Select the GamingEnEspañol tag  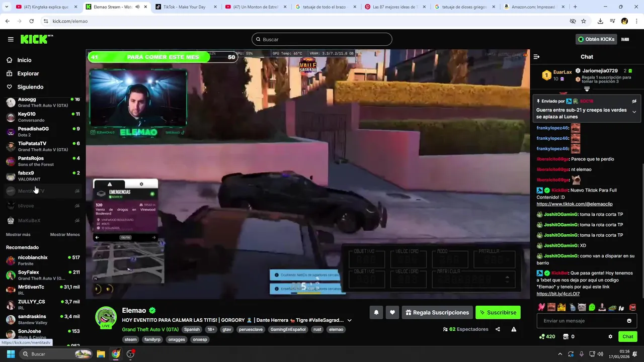288,329
